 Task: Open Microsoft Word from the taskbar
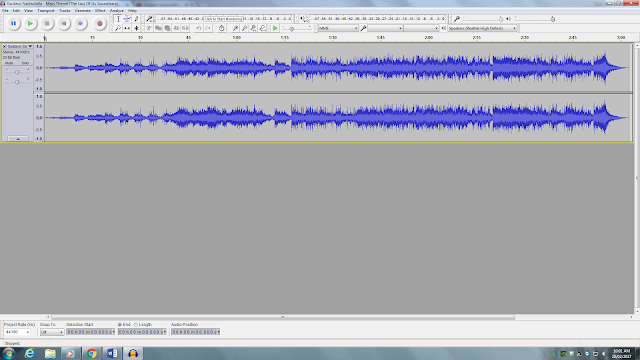(112, 353)
